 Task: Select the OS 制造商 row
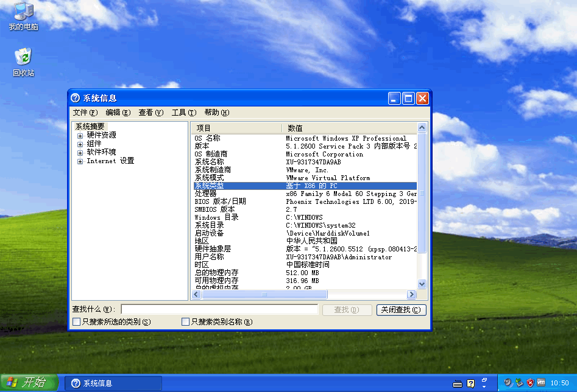305,154
